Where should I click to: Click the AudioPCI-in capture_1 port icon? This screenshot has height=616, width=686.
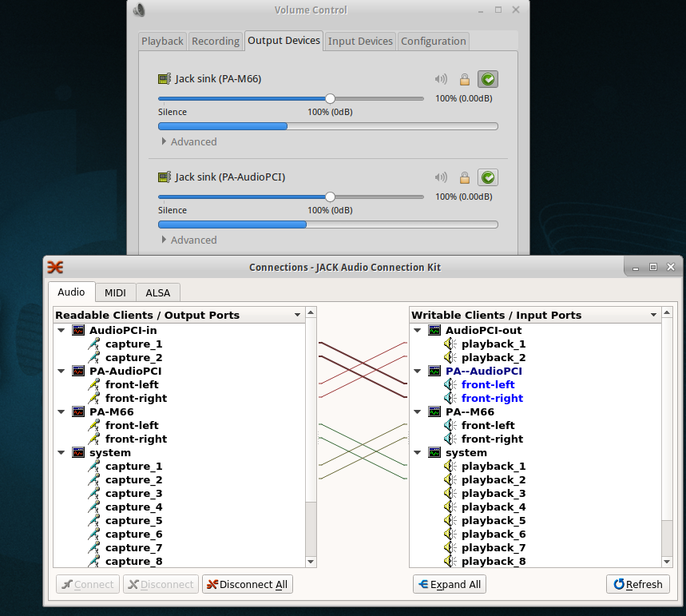pyautogui.click(x=94, y=344)
